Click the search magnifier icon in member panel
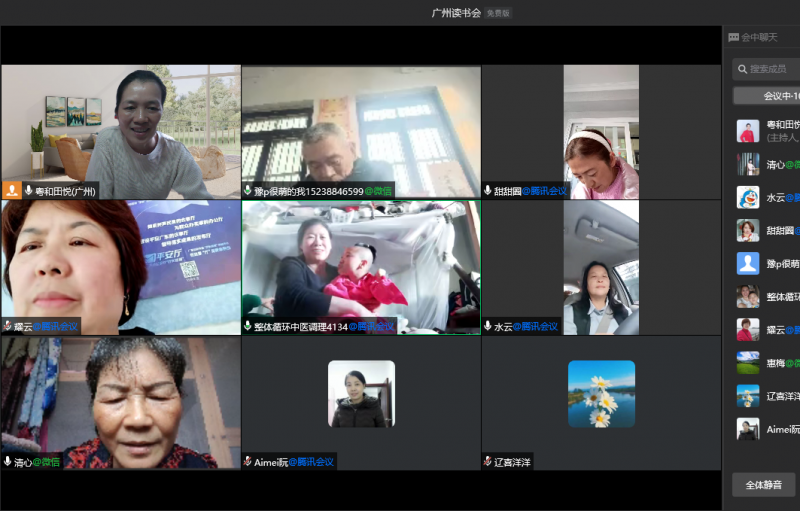 click(x=741, y=69)
